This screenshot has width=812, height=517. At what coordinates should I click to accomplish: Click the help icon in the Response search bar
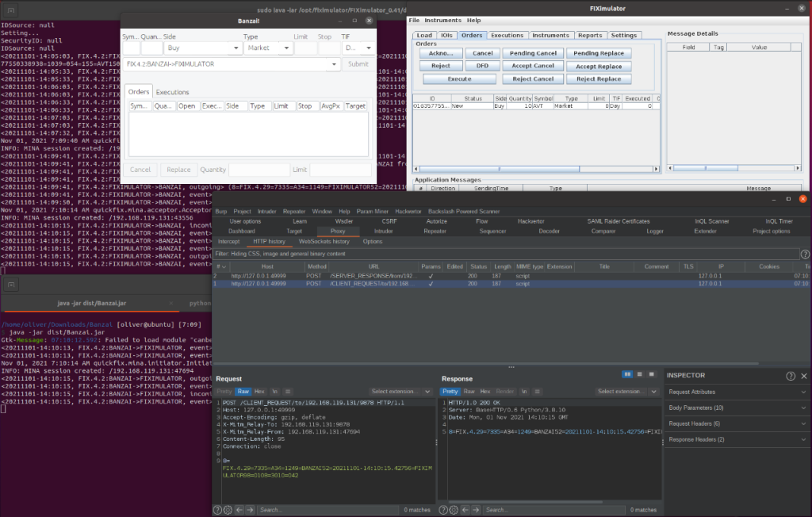coord(444,508)
